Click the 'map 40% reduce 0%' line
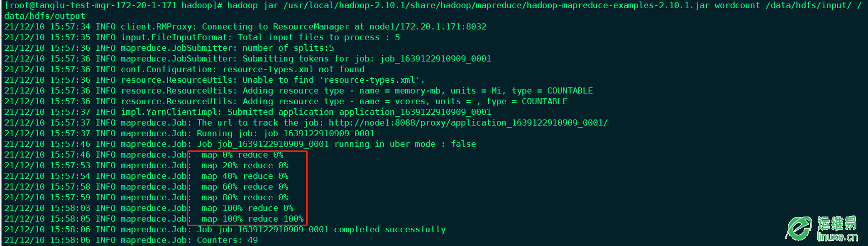This screenshot has width=868, height=246. click(x=245, y=176)
